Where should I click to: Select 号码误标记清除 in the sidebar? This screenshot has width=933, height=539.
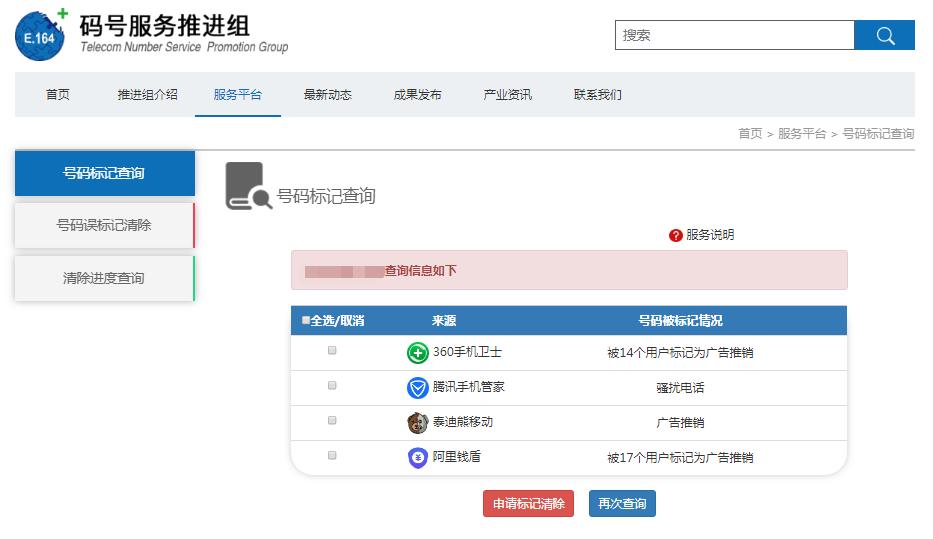(105, 225)
